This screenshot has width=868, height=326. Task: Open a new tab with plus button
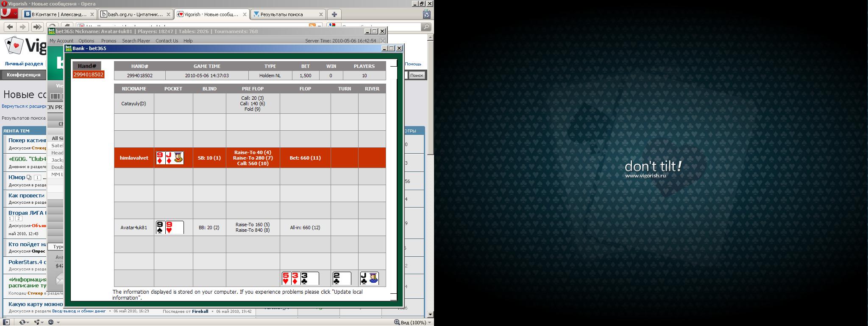point(334,14)
